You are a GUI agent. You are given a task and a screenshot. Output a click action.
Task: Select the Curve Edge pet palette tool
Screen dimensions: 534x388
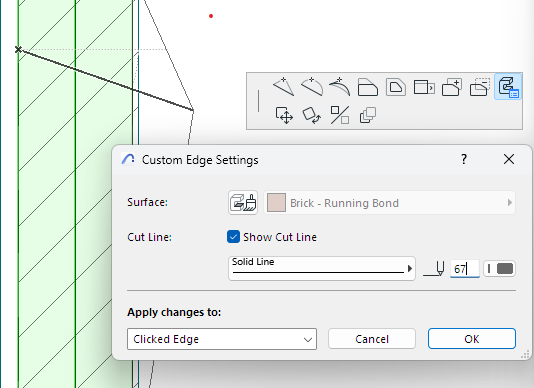tap(312, 87)
